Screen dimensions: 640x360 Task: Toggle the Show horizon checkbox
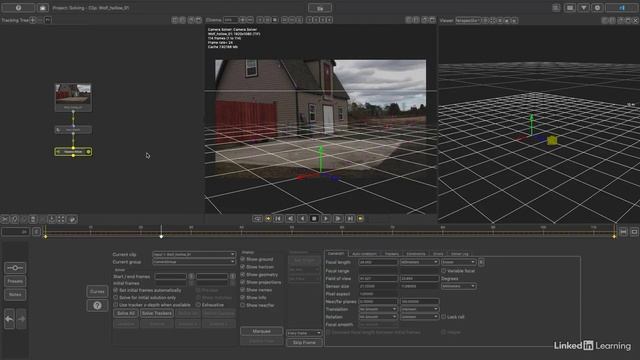coord(242,267)
